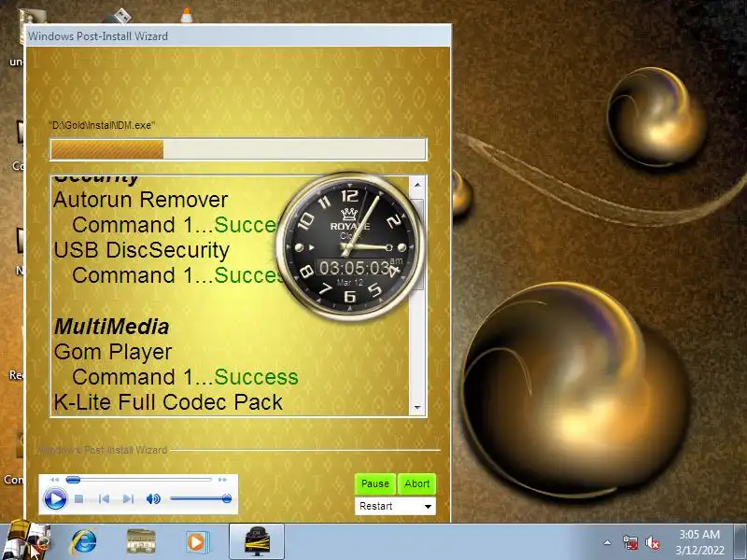Rewind using the seek-back arrows

(x=55, y=480)
